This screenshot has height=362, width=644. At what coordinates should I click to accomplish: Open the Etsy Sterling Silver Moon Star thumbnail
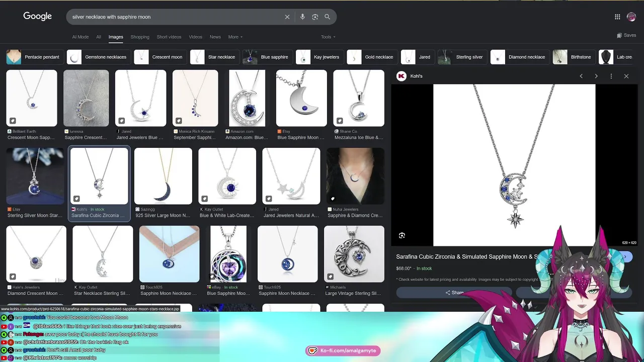[x=35, y=176]
